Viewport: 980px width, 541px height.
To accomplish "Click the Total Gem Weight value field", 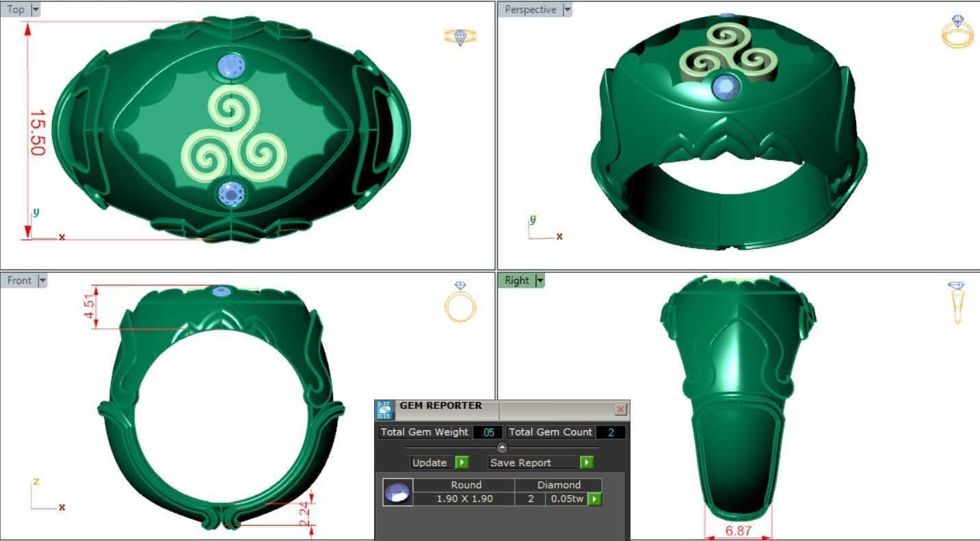I will pyautogui.click(x=488, y=432).
